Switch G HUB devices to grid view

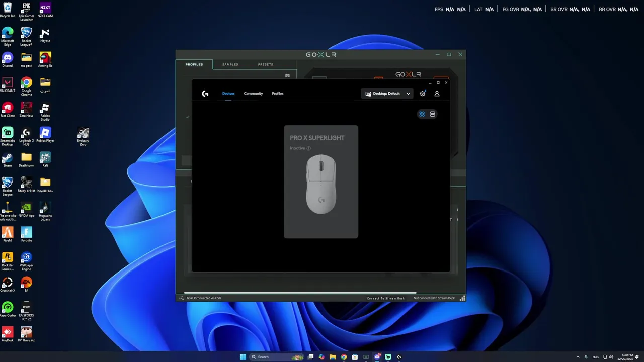point(422,114)
